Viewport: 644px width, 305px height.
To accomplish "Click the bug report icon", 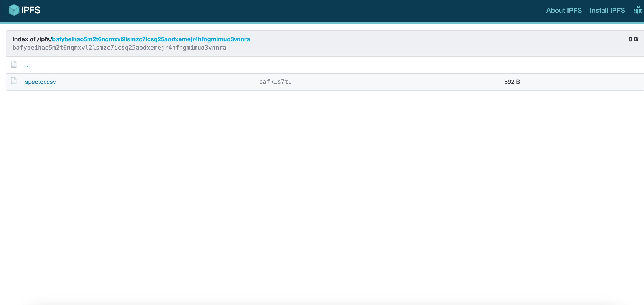I will point(638,10).
